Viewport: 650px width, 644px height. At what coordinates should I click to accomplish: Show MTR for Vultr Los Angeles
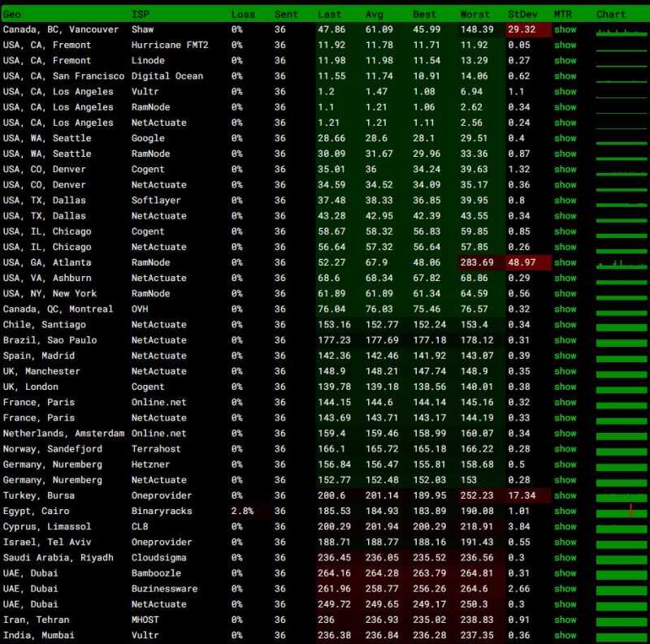tap(565, 92)
